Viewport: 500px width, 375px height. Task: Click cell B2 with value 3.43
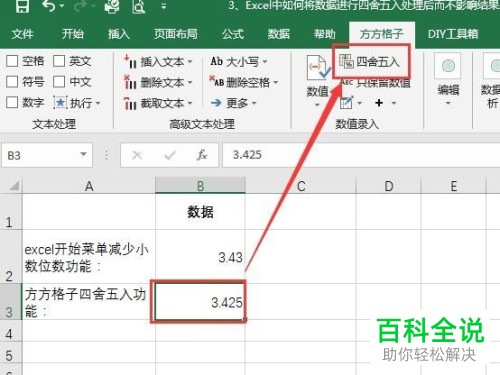click(x=200, y=257)
